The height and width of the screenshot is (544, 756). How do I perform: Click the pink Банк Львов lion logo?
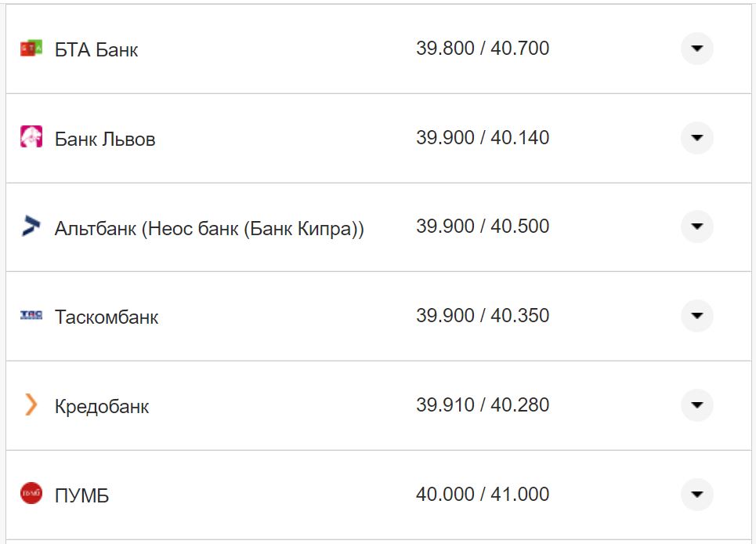[31, 137]
